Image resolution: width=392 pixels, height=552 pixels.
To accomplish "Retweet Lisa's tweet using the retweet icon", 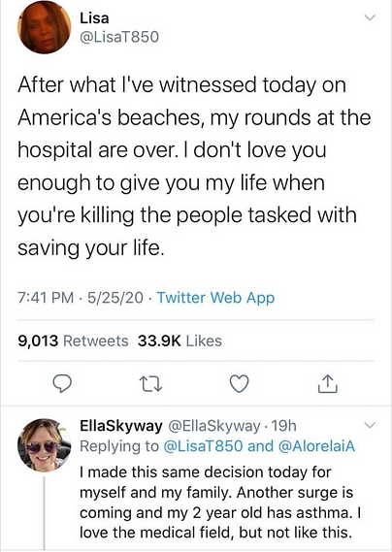I will click(150, 384).
